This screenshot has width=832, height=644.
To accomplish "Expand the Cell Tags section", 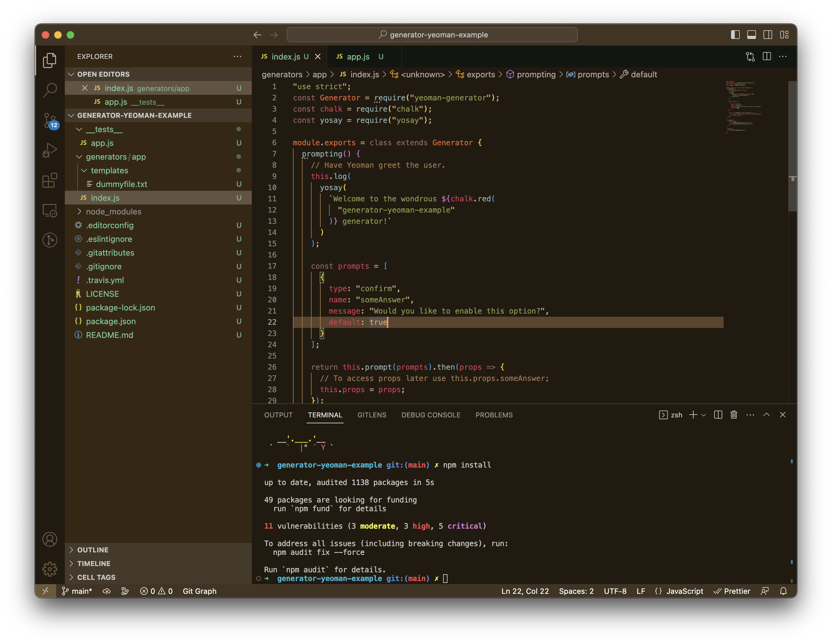I will (x=159, y=577).
